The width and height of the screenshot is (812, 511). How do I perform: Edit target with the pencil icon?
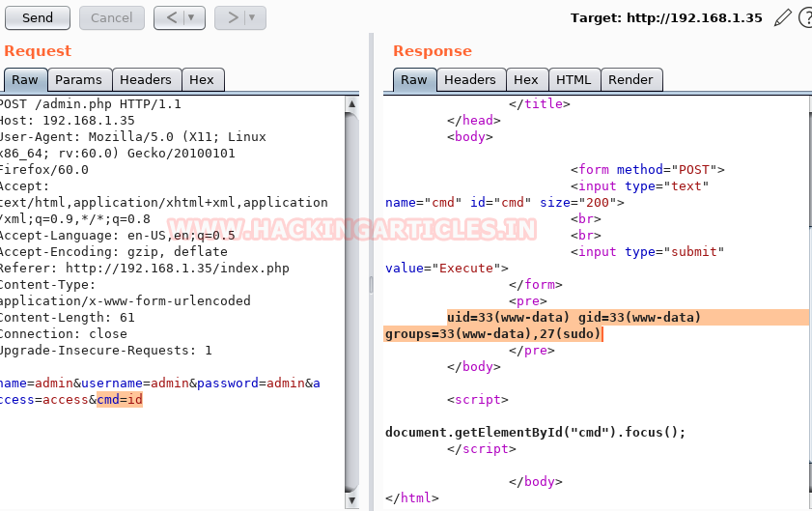782,17
